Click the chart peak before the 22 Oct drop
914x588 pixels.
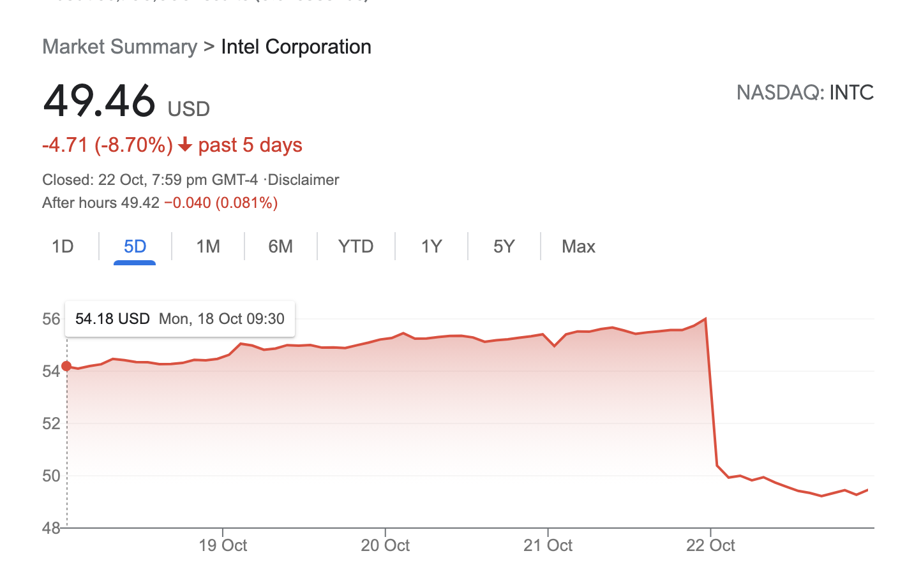tap(705, 318)
